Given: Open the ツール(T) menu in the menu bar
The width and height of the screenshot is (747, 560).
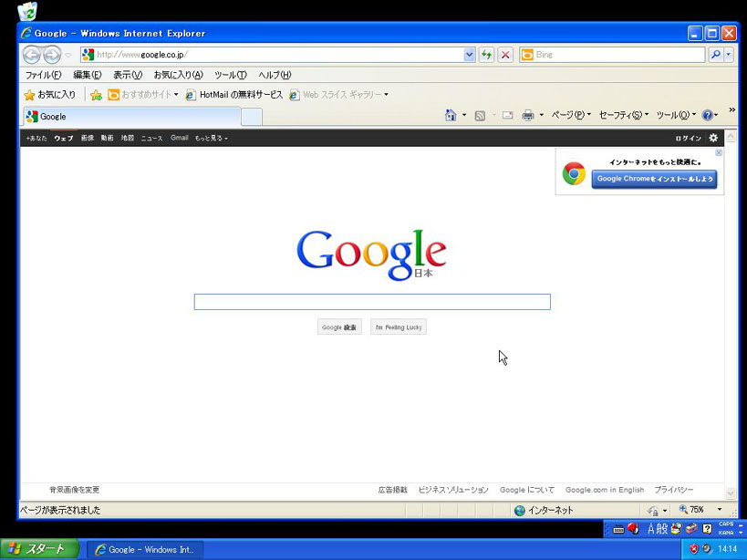Looking at the screenshot, I should [231, 75].
